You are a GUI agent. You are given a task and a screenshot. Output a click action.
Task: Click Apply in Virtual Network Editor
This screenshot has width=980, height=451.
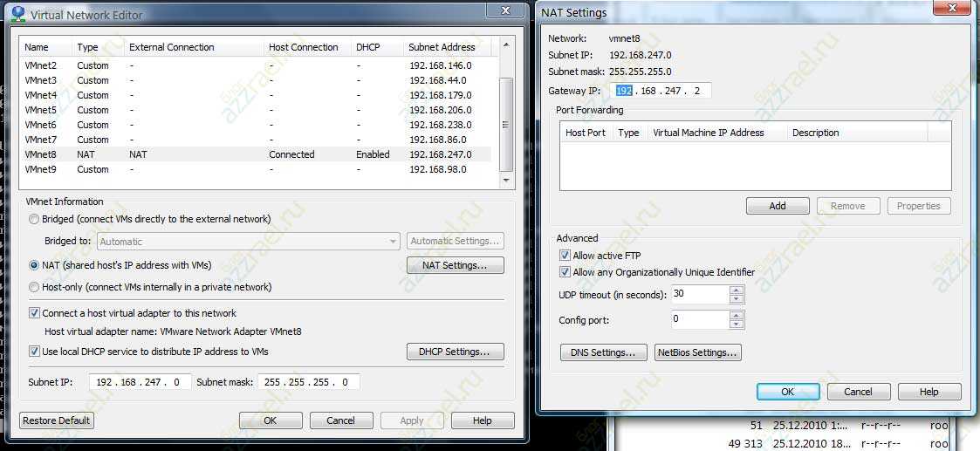pos(412,420)
